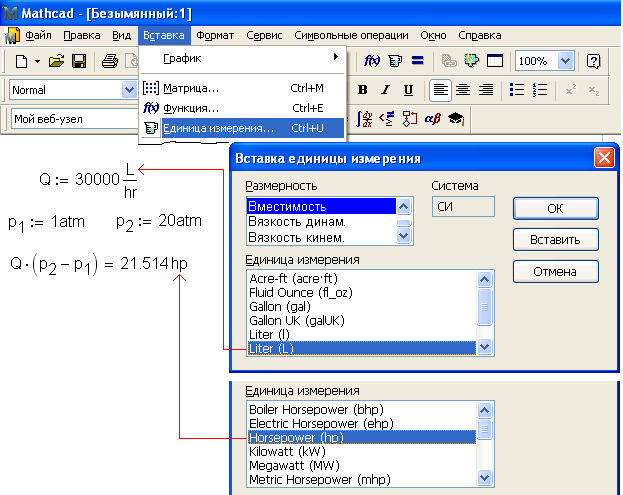Viewport: 623px width, 495px height.
Task: Expand the График submenu
Action: (x=242, y=58)
